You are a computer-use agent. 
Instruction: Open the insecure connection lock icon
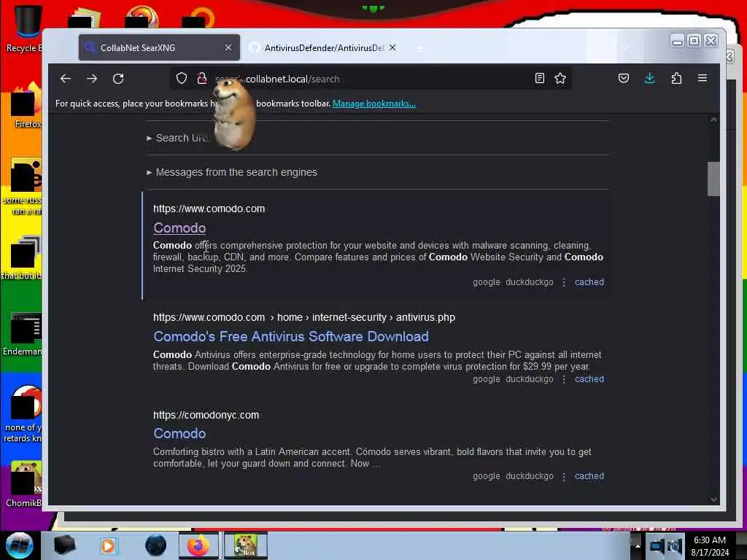click(202, 79)
